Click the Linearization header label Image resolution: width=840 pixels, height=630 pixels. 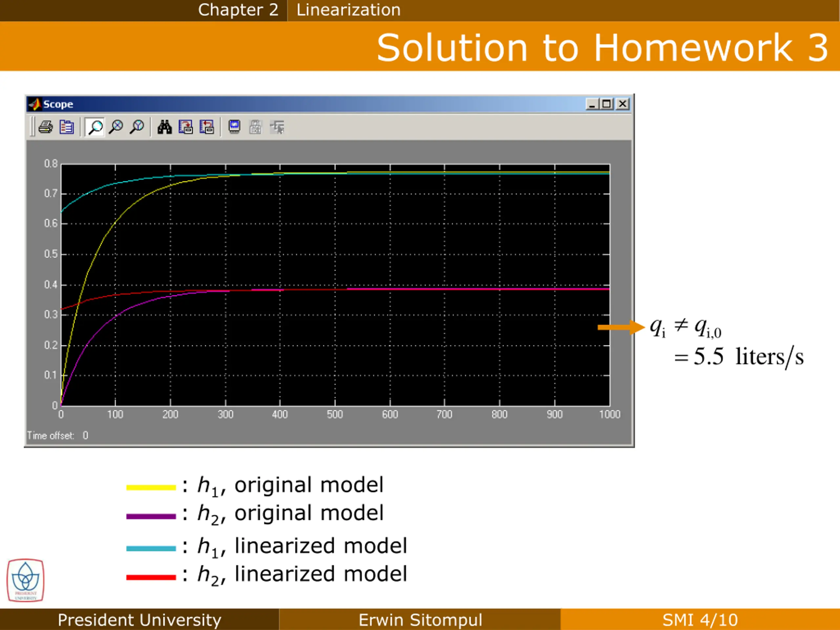click(348, 10)
